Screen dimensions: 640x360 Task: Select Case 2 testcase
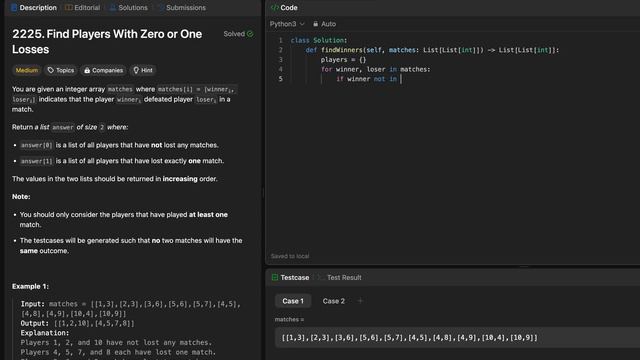click(333, 301)
